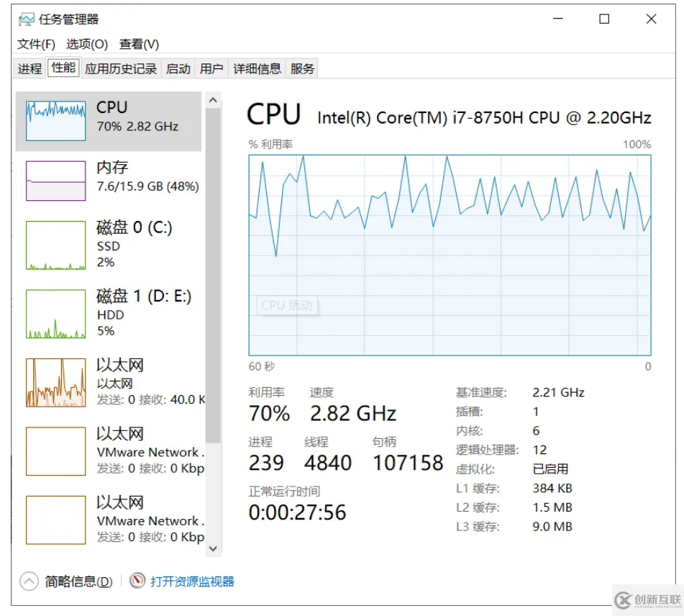The width and height of the screenshot is (684, 616).
Task: Switch to the 详细信息 tab
Action: pos(257,69)
